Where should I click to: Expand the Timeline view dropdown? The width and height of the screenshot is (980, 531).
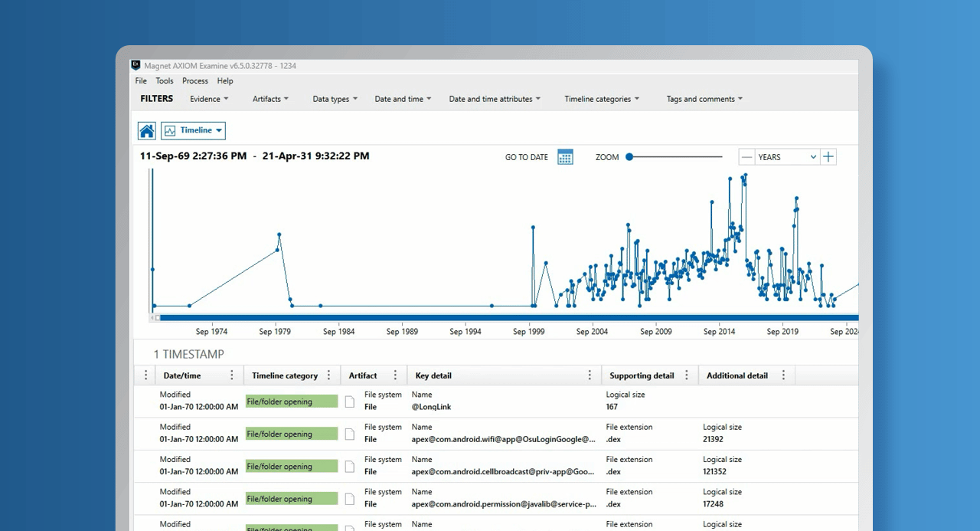(x=194, y=131)
